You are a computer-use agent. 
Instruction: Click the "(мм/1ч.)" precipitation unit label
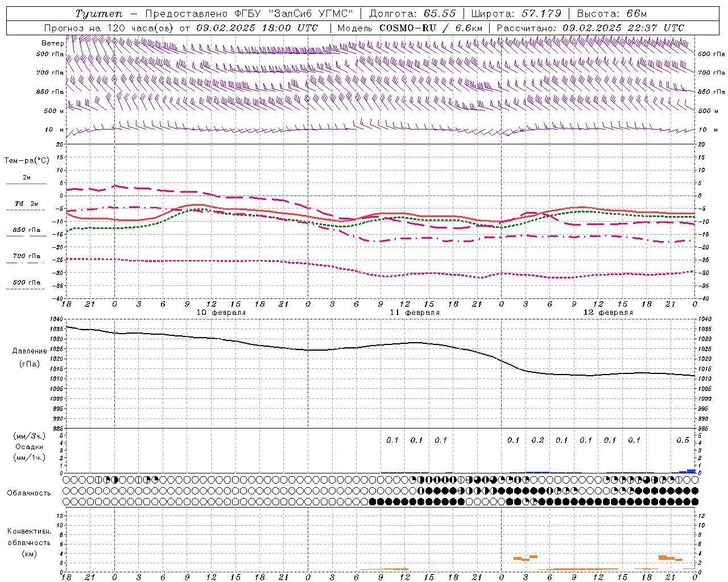30,458
